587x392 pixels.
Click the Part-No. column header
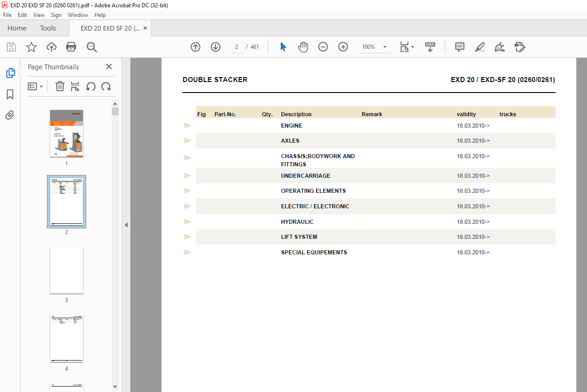(x=225, y=114)
